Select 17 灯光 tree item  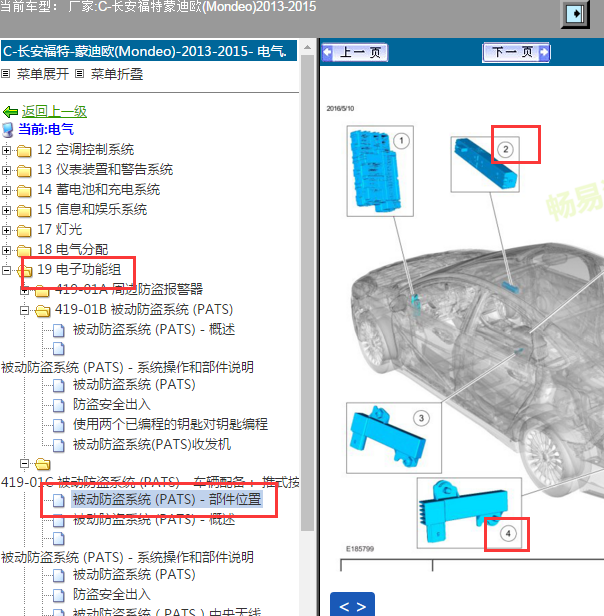[x=59, y=230]
